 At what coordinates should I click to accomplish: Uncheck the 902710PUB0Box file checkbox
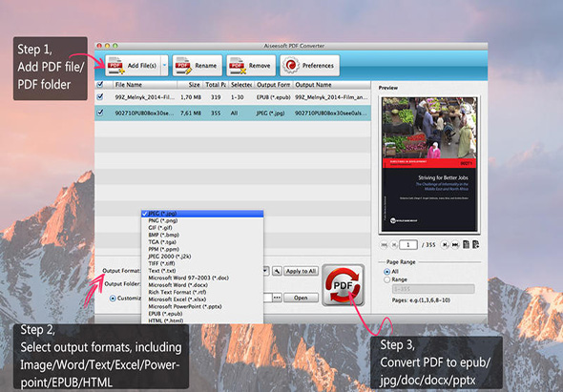100,113
